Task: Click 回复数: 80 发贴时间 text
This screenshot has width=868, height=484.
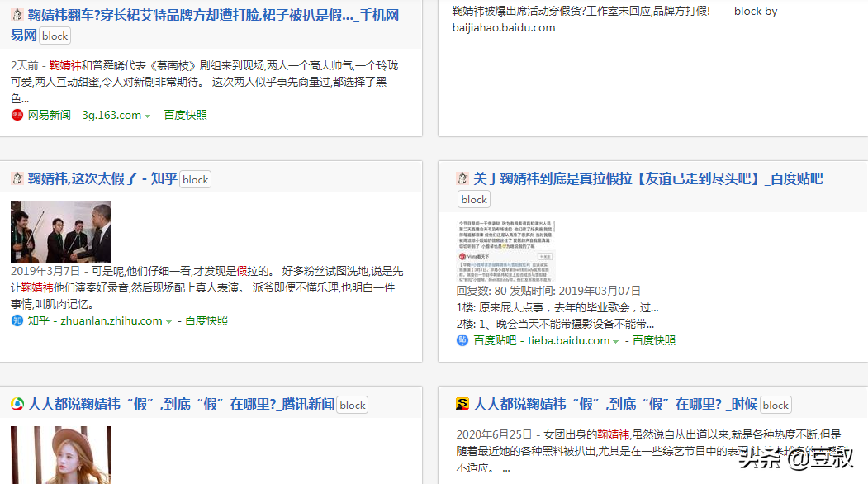Action: point(548,291)
